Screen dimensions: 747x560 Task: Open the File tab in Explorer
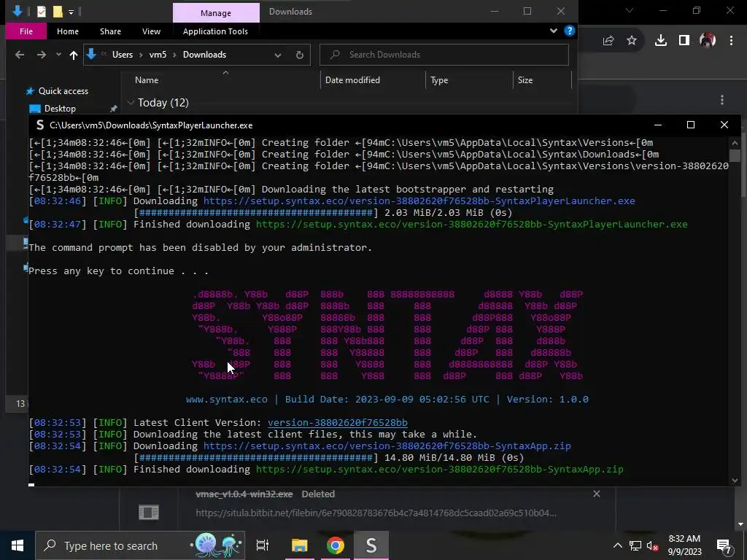click(26, 31)
